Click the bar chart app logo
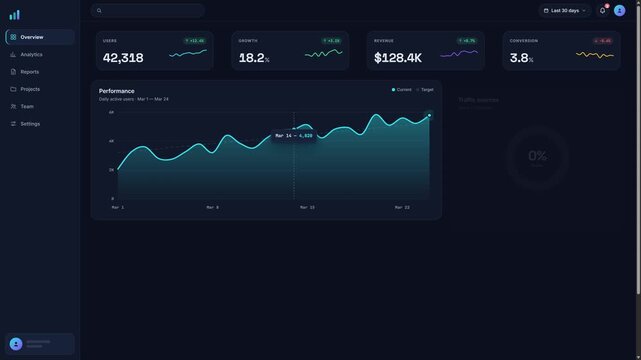This screenshot has height=360, width=641. point(15,15)
